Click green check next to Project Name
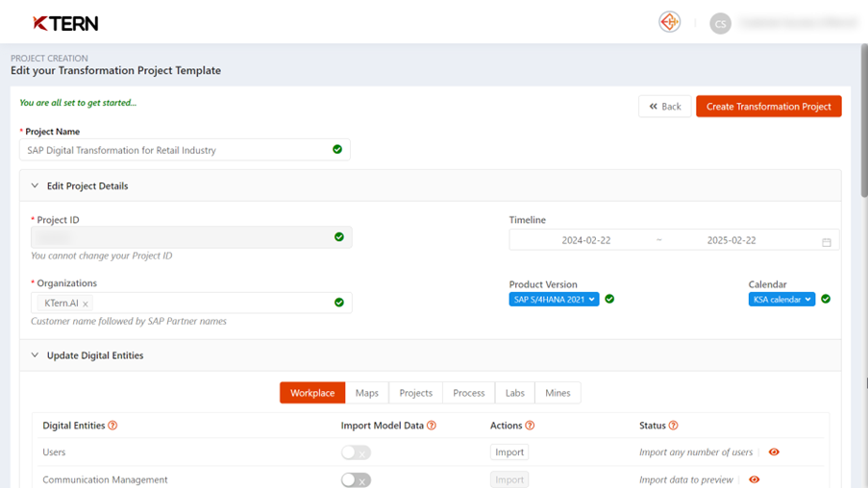The width and height of the screenshot is (868, 488). 337,150
